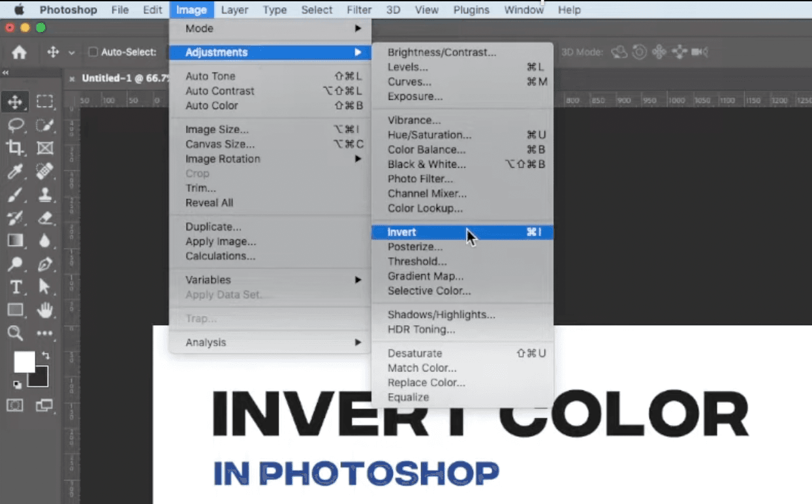This screenshot has width=812, height=504.
Task: Select Hue/Saturation... adjustment
Action: pos(462,134)
